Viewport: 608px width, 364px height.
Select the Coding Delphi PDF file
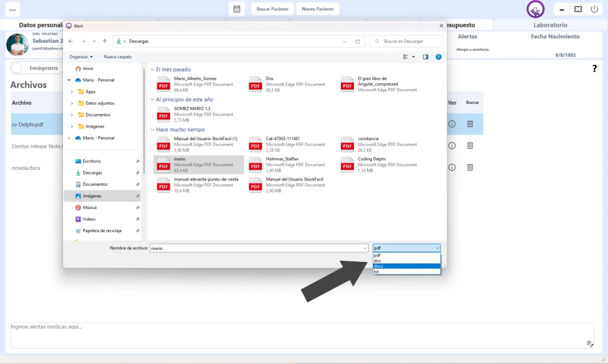[x=370, y=164]
